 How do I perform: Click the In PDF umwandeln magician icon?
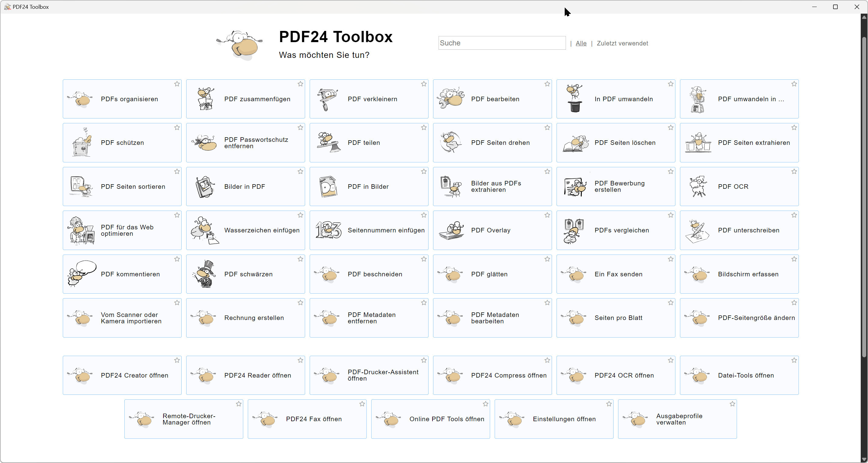coord(575,98)
